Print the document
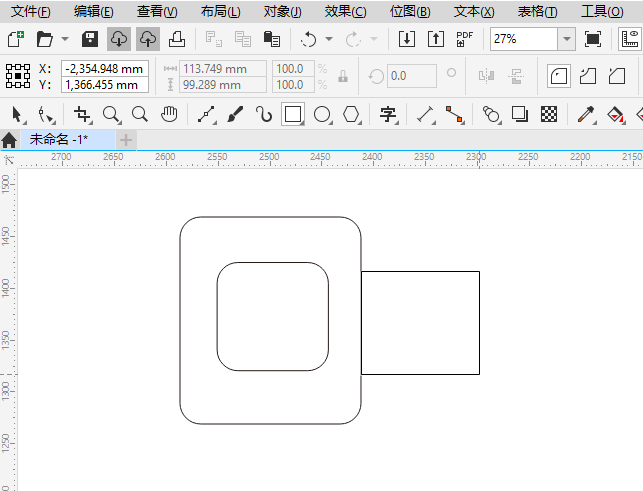 pos(177,39)
